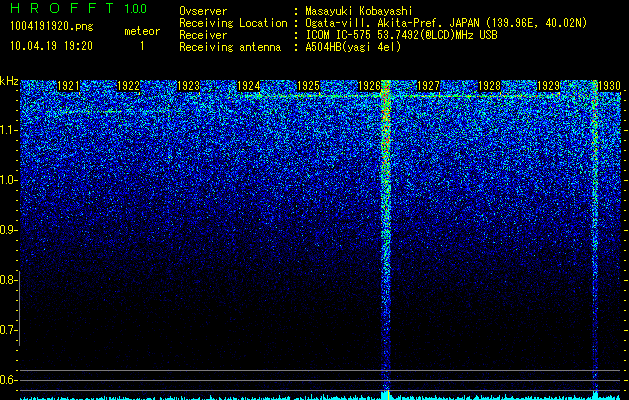Click the 1927 time marker
The width and height of the screenshot is (629, 400).
[429, 86]
